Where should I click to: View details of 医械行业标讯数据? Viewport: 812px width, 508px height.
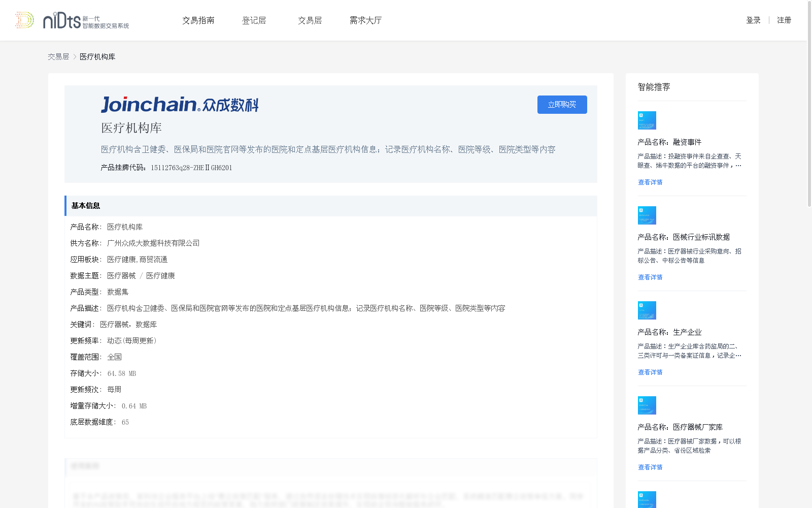(650, 277)
